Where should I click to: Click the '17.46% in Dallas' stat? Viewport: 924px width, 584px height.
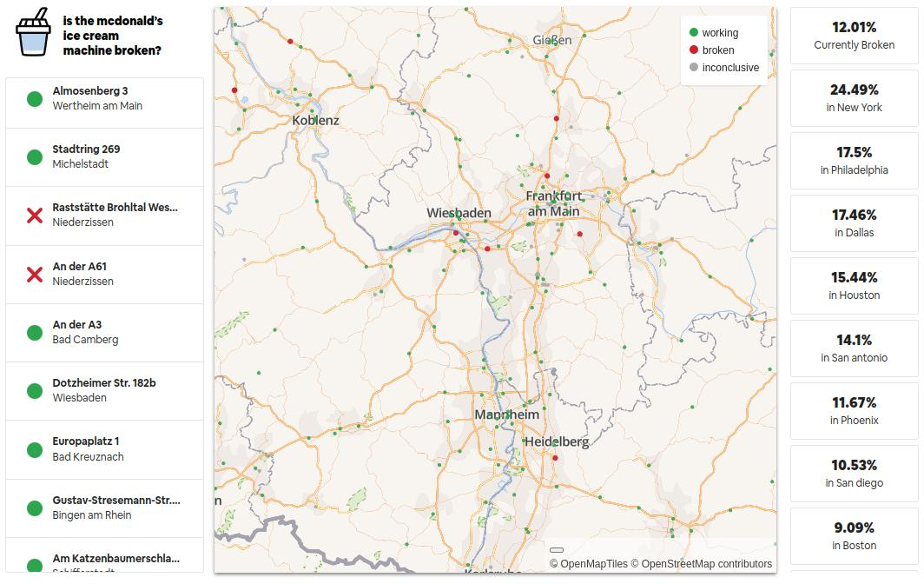click(854, 223)
